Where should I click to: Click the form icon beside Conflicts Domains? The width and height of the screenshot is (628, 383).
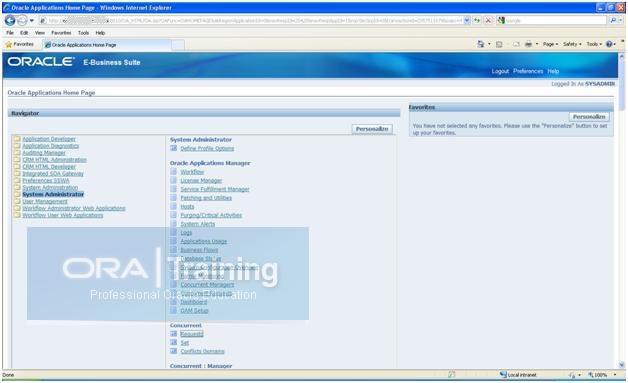click(173, 351)
